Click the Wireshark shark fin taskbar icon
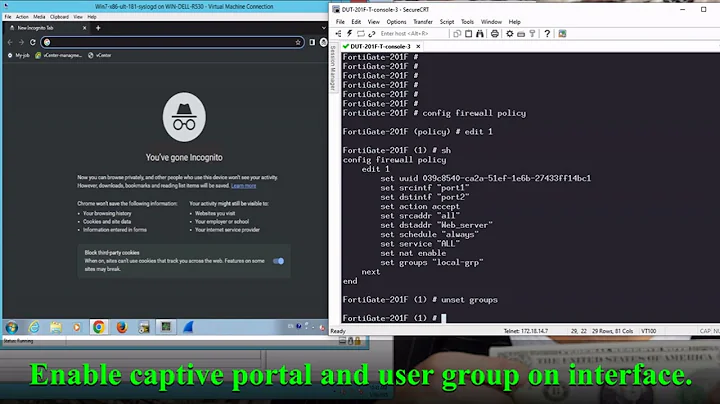The height and width of the screenshot is (404, 720). pos(188,327)
